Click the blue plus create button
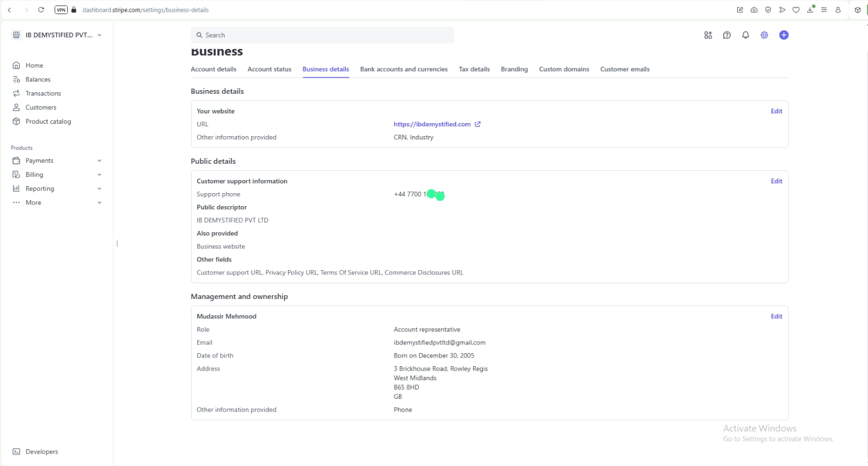The height and width of the screenshot is (466, 868). coord(783,35)
